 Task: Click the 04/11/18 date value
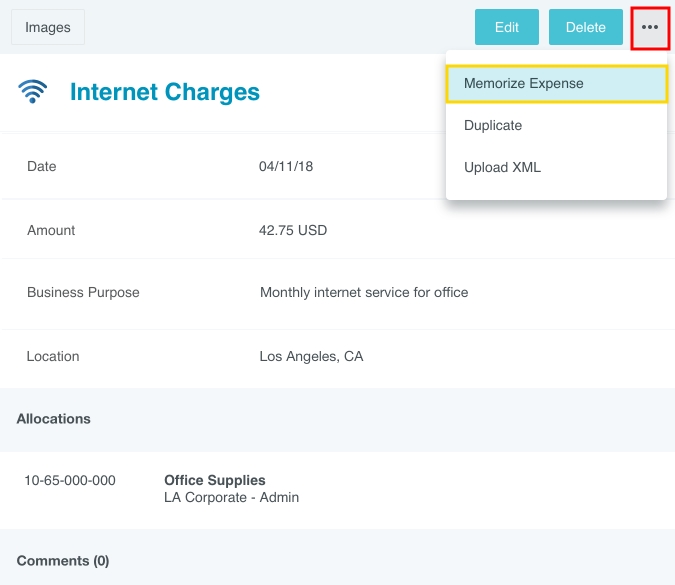tap(286, 167)
